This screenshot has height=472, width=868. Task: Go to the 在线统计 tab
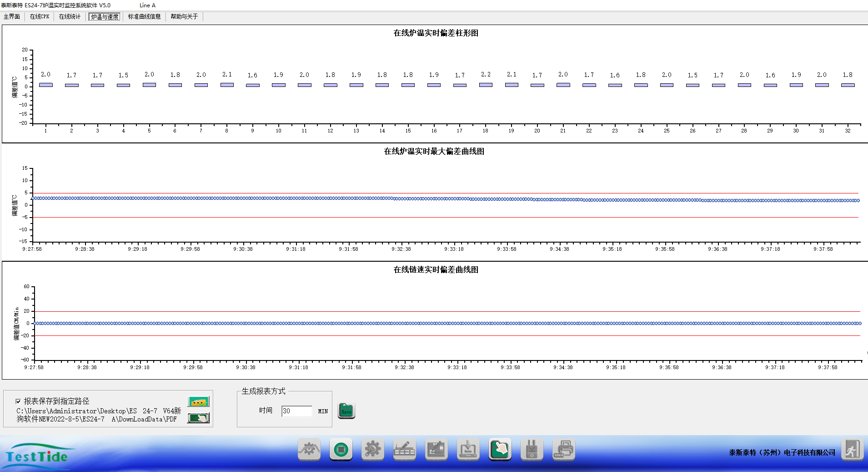coord(70,17)
